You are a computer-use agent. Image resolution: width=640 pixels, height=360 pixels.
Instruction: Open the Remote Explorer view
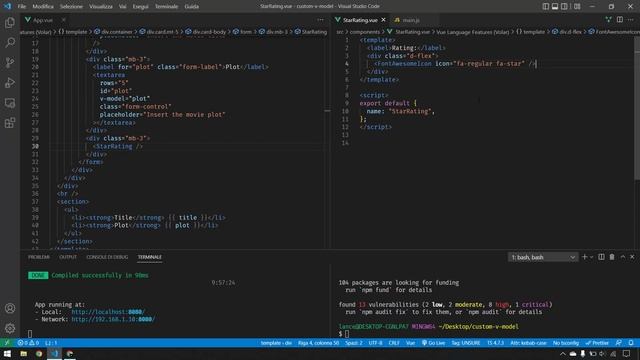[x=10, y=103]
